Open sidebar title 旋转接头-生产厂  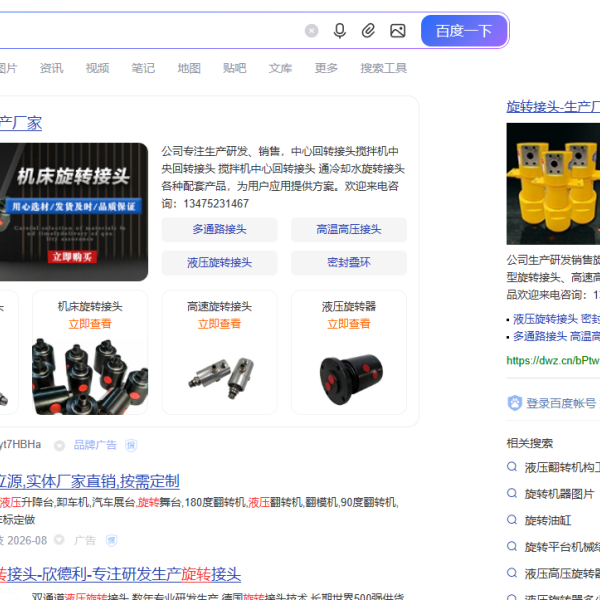[x=553, y=106]
